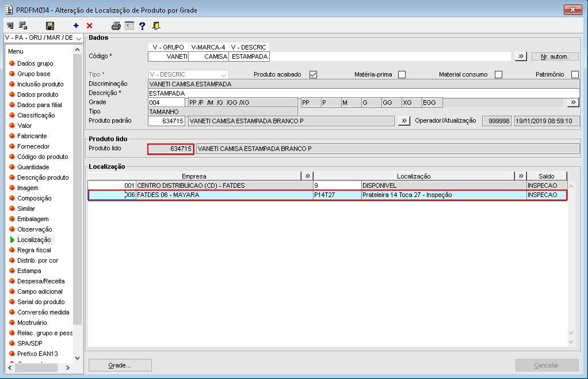
Task: Select Grupo base menu entry
Action: coord(34,74)
